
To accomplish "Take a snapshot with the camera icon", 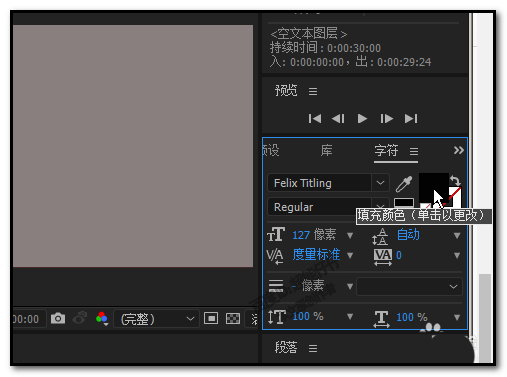I will 58,318.
